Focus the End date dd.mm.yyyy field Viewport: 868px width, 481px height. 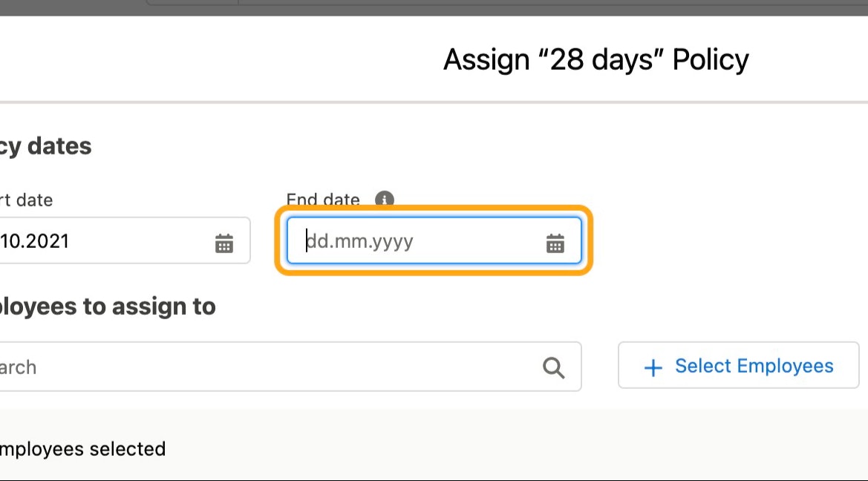[434, 240]
